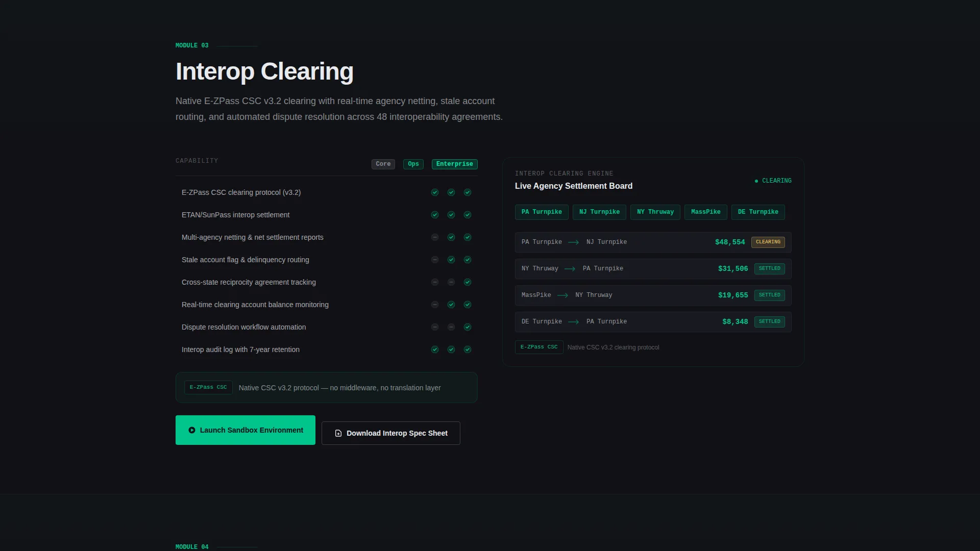Click Core checkmark for Interop audit log row
Image resolution: width=980 pixels, height=551 pixels.
click(435, 349)
